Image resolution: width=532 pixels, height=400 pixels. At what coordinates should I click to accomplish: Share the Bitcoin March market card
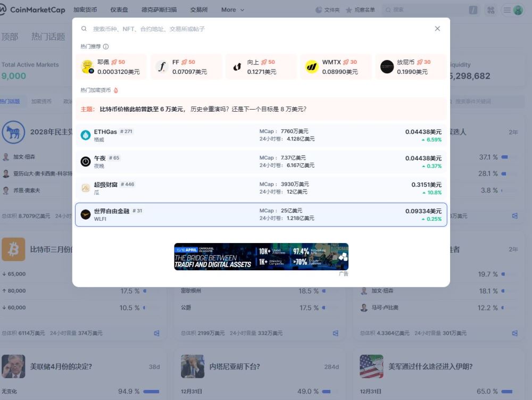click(156, 333)
